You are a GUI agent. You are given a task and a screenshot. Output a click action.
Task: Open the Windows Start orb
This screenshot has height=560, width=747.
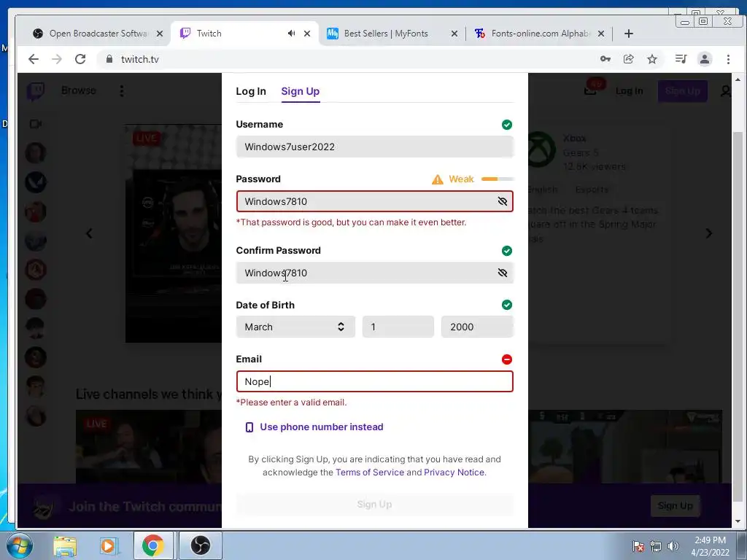tap(20, 545)
